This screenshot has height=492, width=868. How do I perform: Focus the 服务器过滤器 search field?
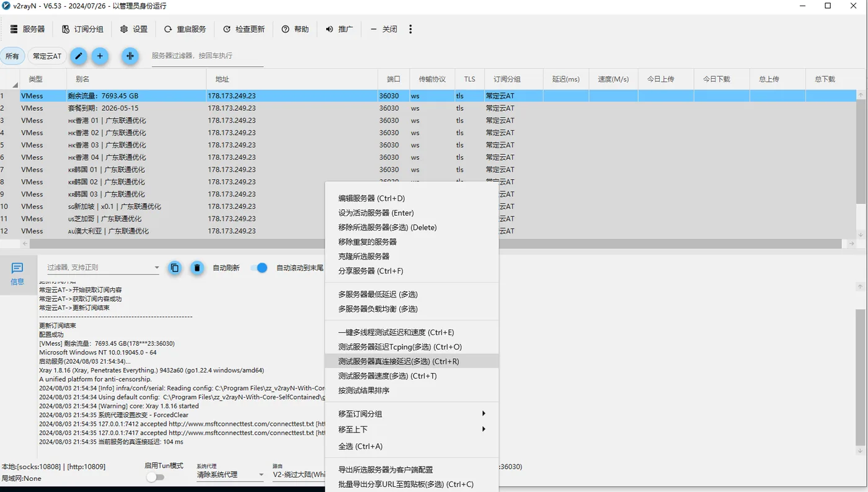(207, 56)
